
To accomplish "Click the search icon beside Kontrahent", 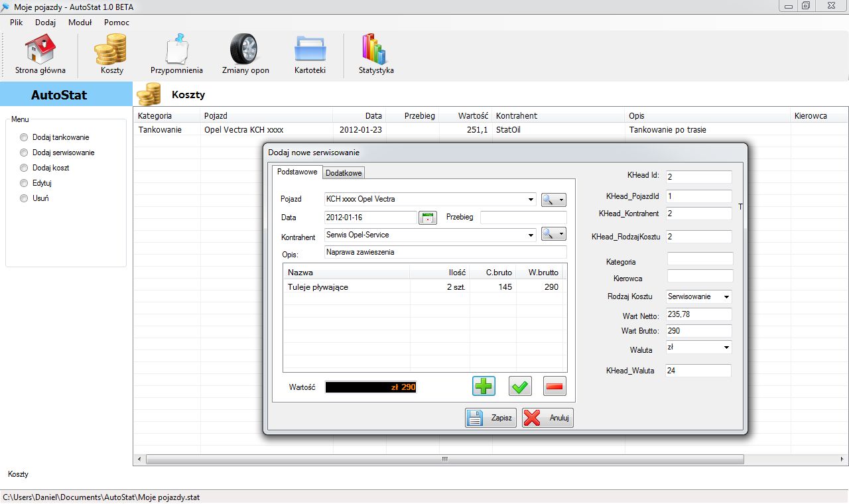I will coord(553,233).
